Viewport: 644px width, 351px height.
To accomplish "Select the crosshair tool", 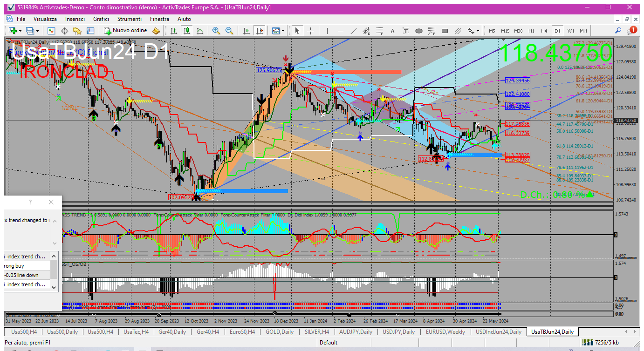I will coord(310,31).
